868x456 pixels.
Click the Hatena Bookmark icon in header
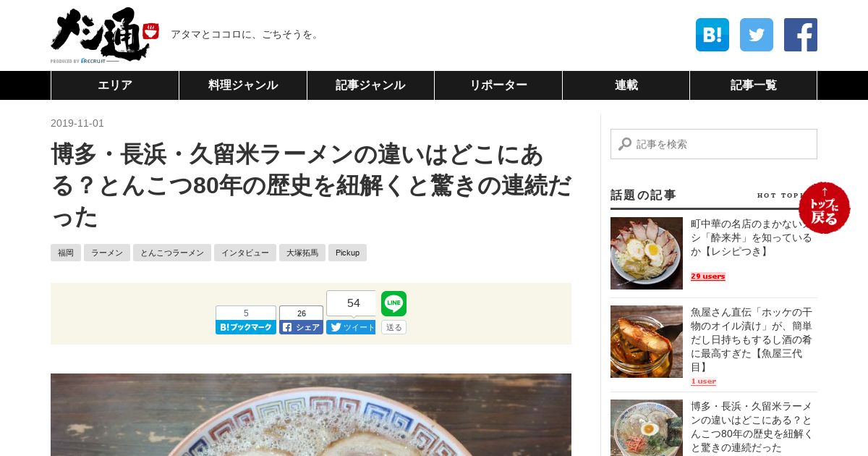712,35
